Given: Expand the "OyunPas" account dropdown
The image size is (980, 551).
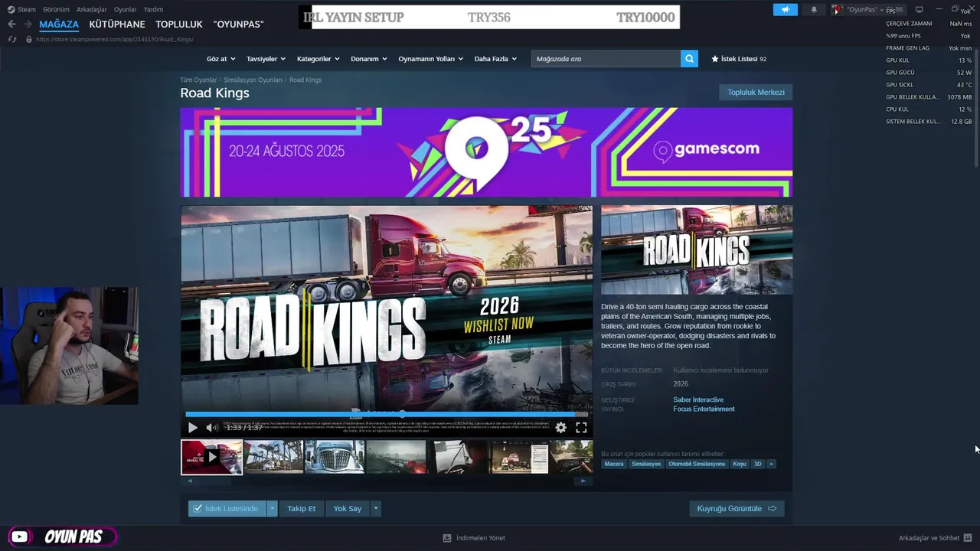Looking at the screenshot, I should (x=882, y=10).
